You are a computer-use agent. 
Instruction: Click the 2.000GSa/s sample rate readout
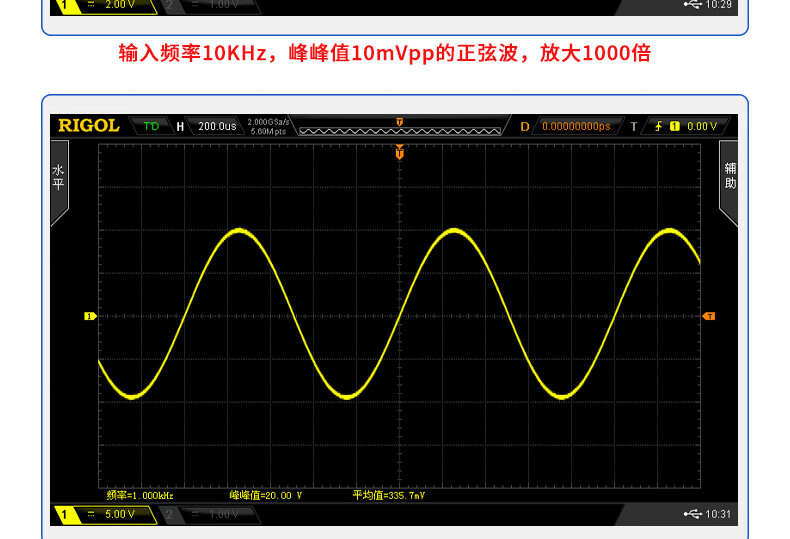[269, 122]
